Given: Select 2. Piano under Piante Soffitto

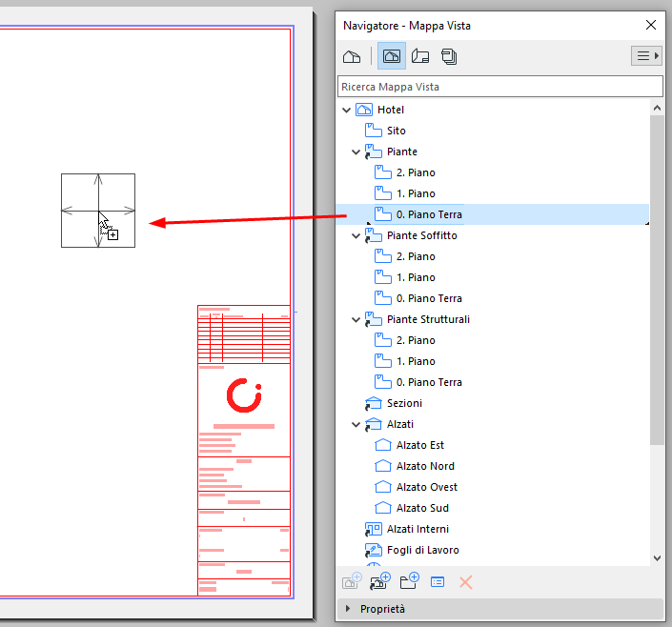Looking at the screenshot, I should coord(416,256).
